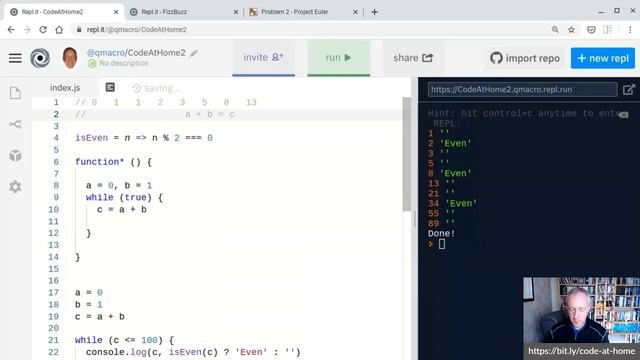
Task: Open the version control sidebar icon
Action: click(15, 124)
